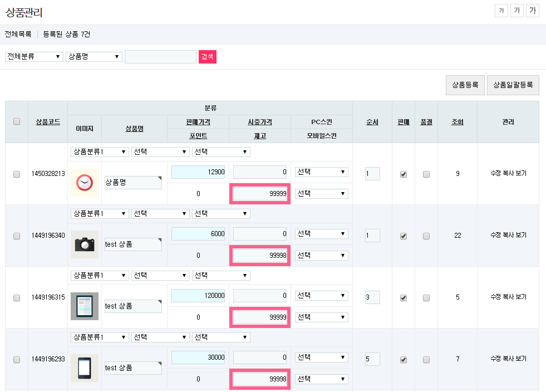
Task: Sort by the 조회 column header
Action: (458, 122)
